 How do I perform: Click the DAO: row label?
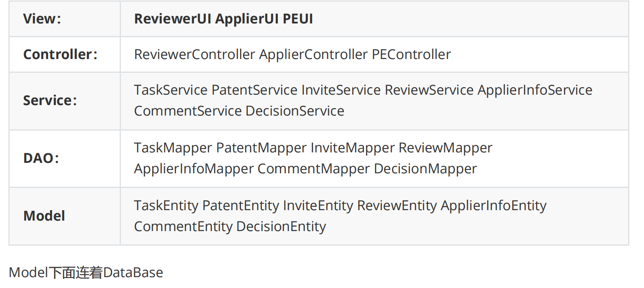(41, 158)
